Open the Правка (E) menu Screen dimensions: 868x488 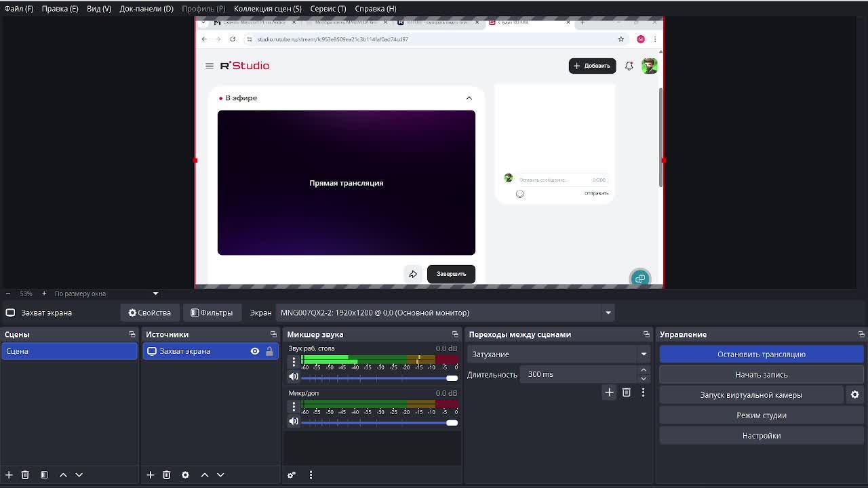[60, 8]
